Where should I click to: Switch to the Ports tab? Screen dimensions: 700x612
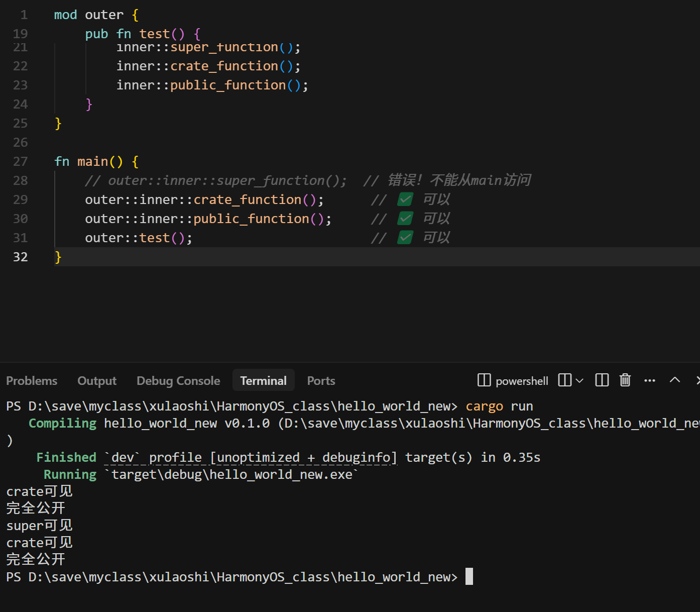tap(321, 381)
